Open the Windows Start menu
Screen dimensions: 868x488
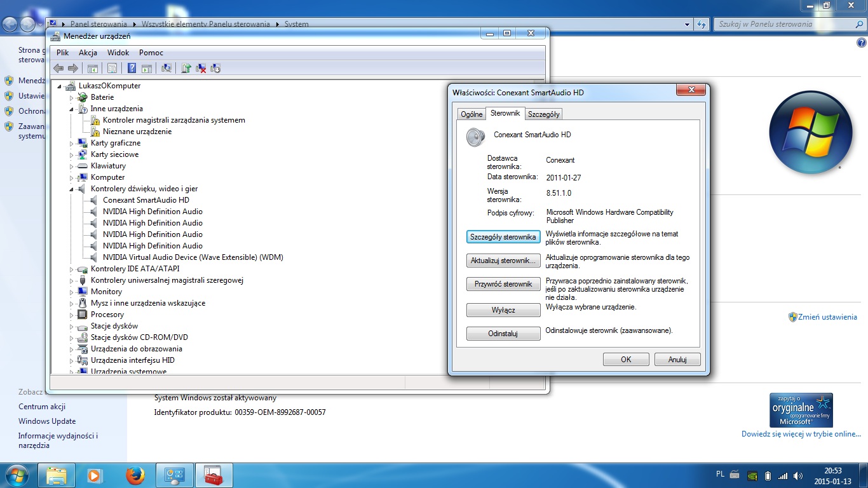16,475
